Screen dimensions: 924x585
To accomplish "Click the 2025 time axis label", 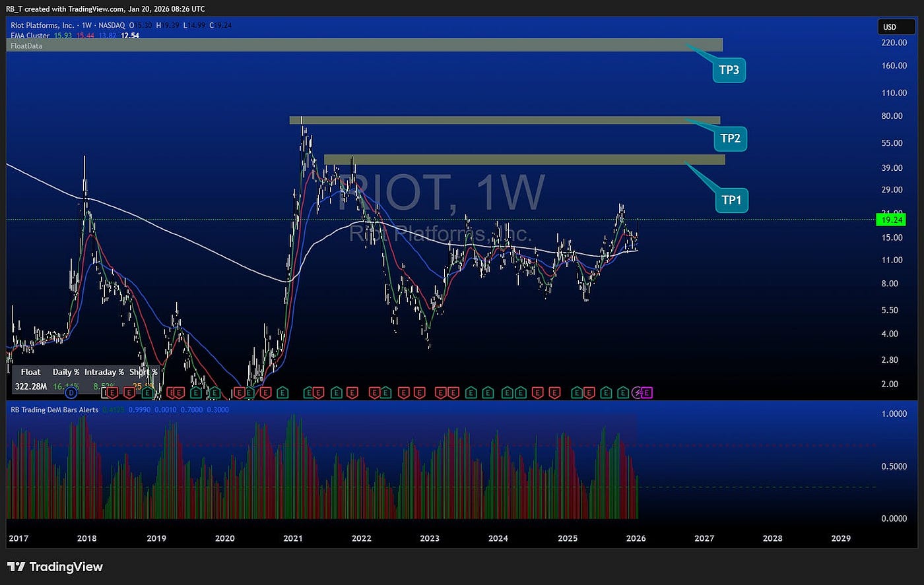I will click(x=568, y=539).
